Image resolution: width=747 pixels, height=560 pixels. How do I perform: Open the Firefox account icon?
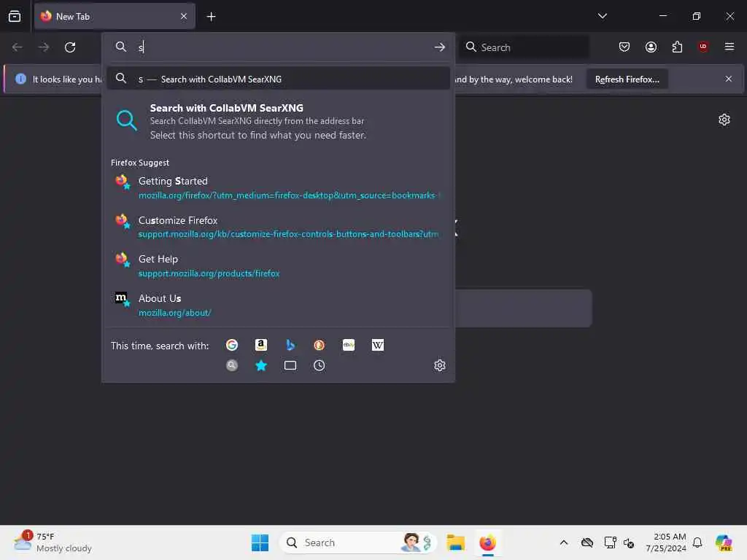tap(651, 47)
